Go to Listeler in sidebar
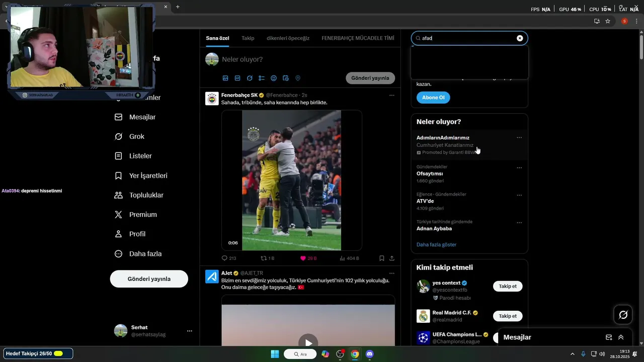This screenshot has width=644, height=362. [x=133, y=156]
